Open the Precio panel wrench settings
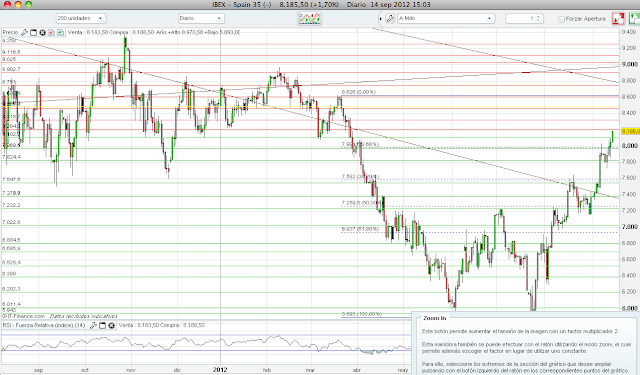 [24, 32]
